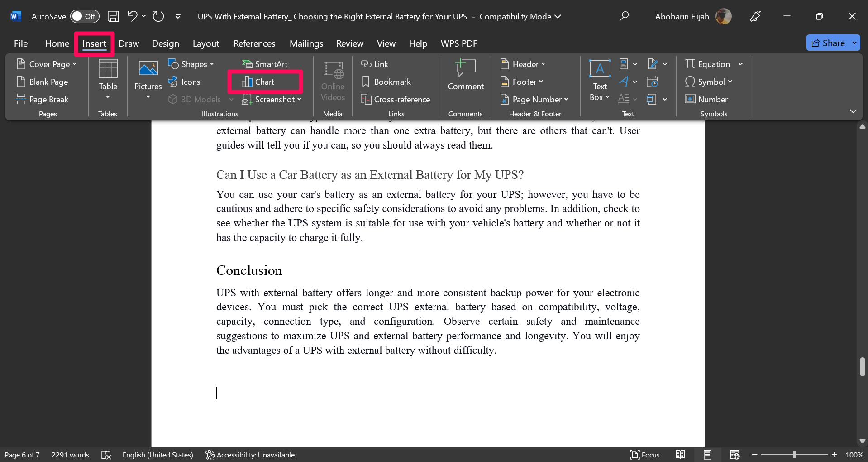Viewport: 868px width, 462px height.
Task: Switch to the References tab
Action: tap(254, 43)
